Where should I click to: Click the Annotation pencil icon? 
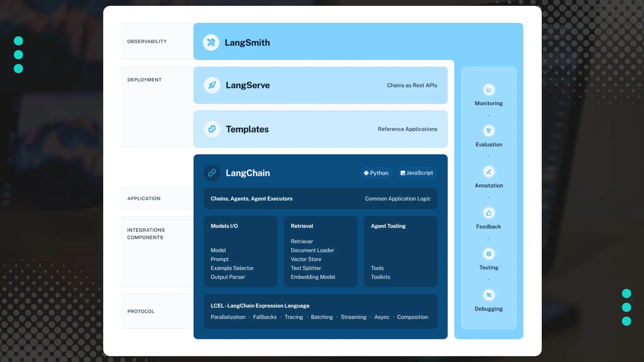489,172
